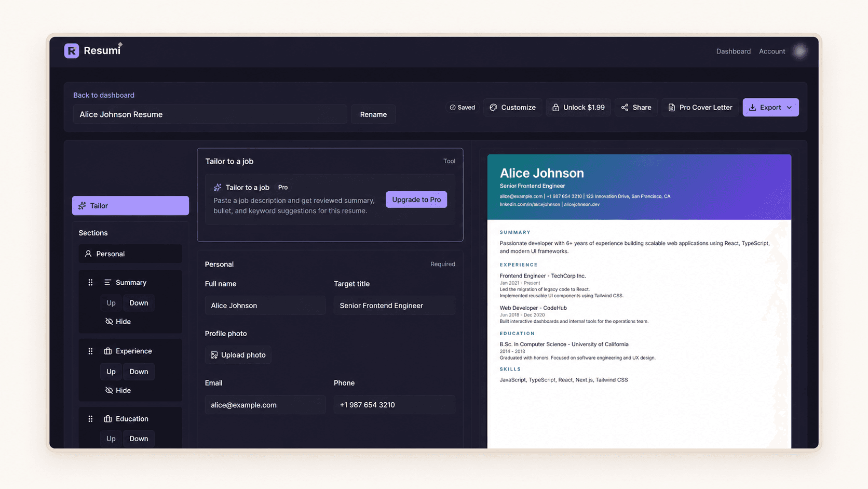Click the Upload photo button
868x489 pixels.
(x=238, y=355)
